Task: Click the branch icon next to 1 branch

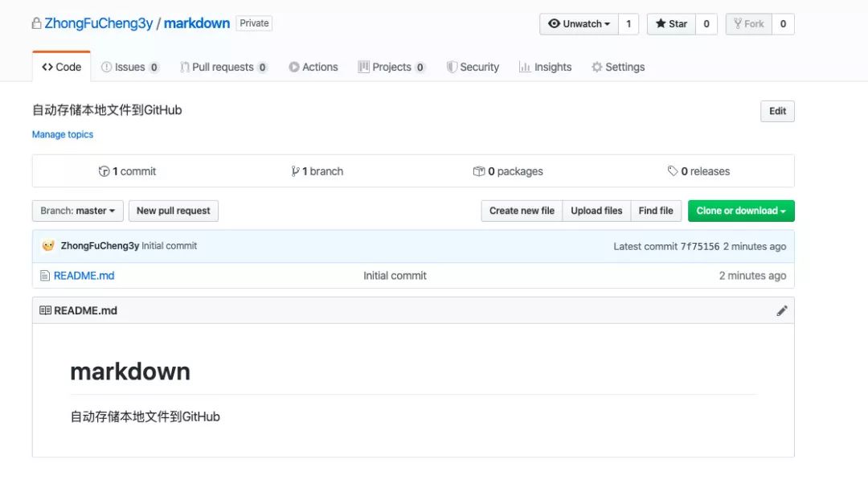Action: point(295,171)
